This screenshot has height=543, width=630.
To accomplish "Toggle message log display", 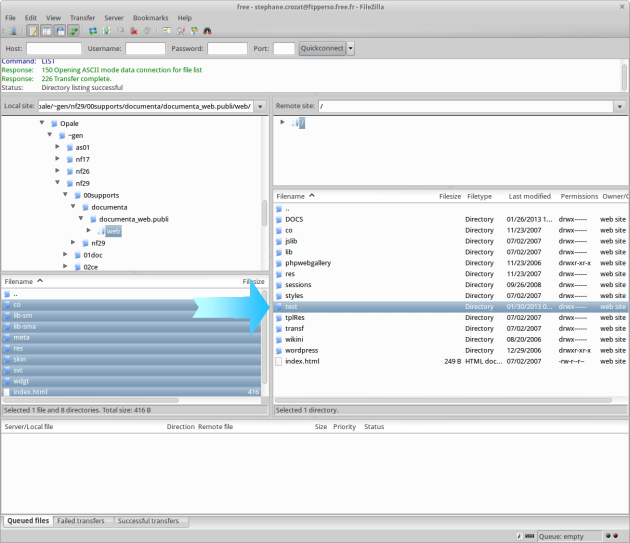I will 33,31.
